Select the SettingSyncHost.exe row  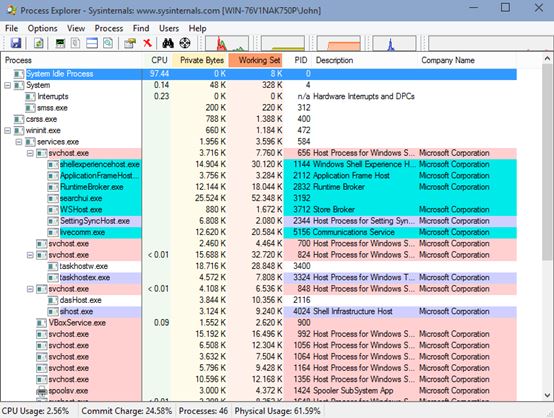coord(259,221)
